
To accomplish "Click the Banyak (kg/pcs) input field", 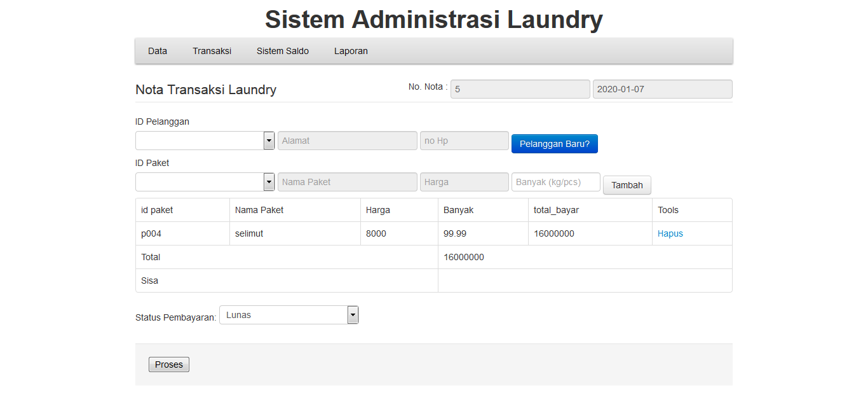I will tap(555, 181).
